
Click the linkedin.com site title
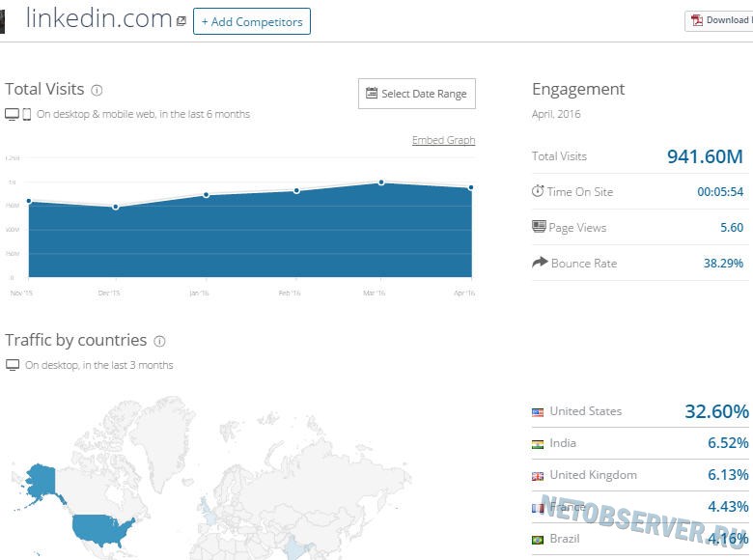pos(98,18)
